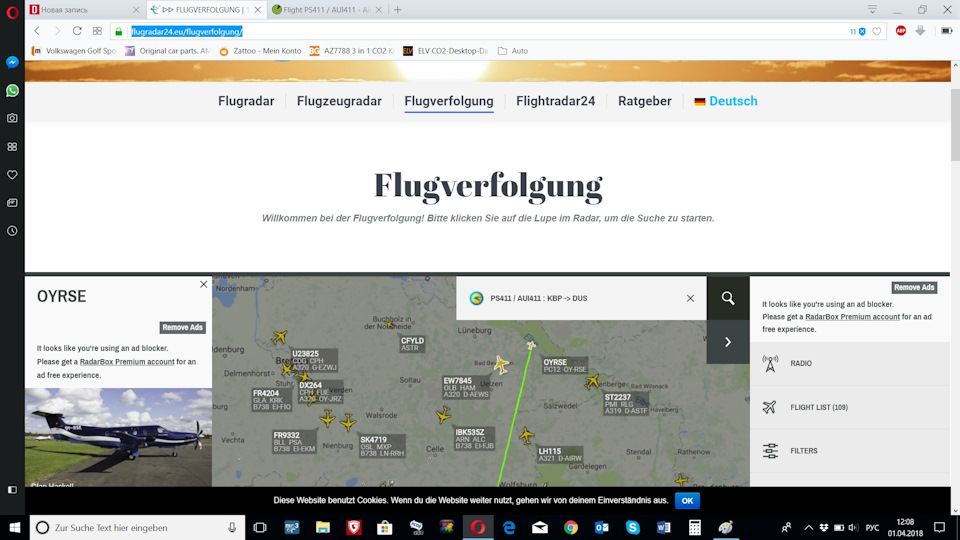Select the IBK535Z flight label on map
The image size is (960, 540).
474,439
